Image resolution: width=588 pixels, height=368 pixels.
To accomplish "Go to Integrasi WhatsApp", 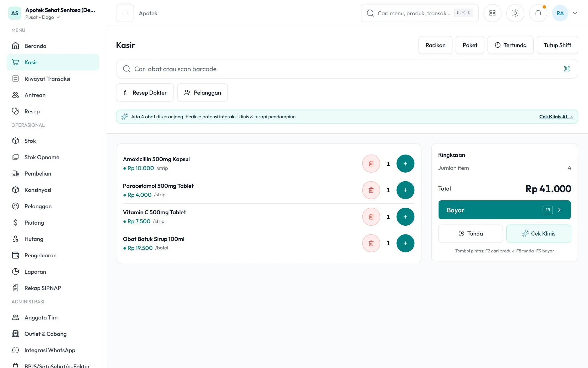I will click(53, 350).
